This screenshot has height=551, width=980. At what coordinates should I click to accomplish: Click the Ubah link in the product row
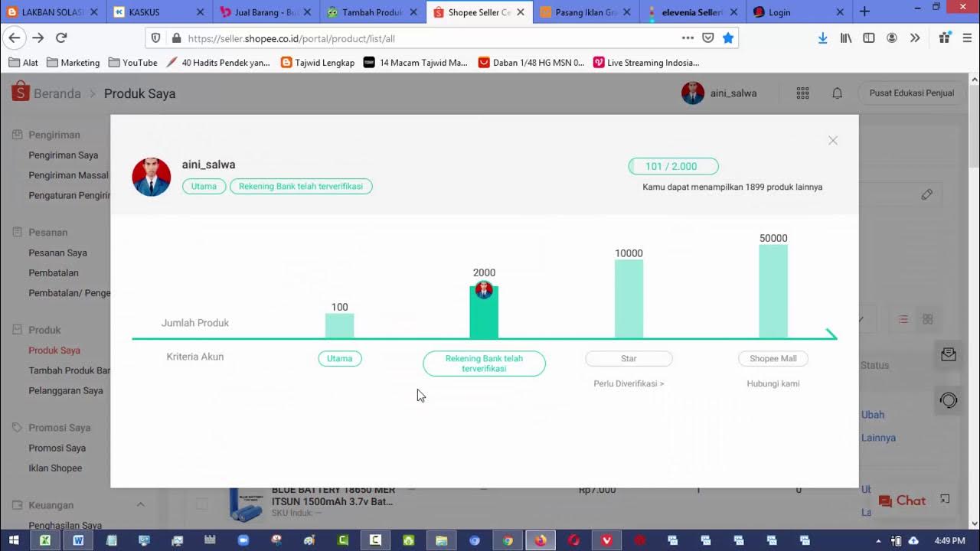(873, 415)
